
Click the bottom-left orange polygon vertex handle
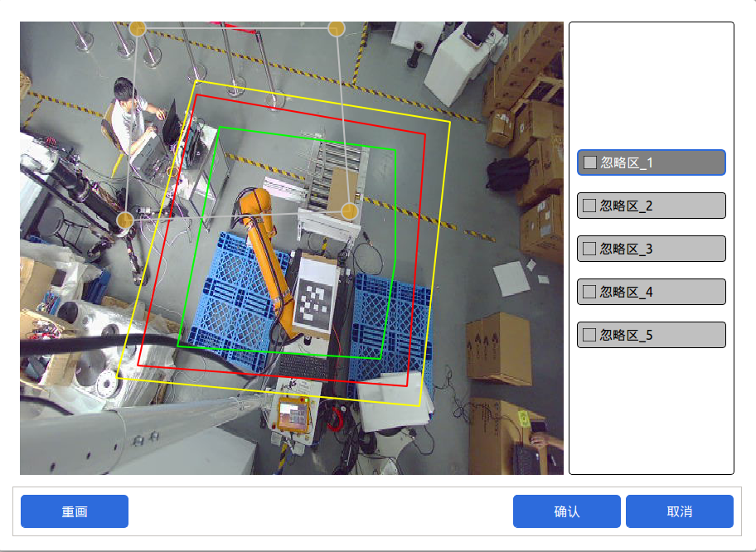coord(124,220)
